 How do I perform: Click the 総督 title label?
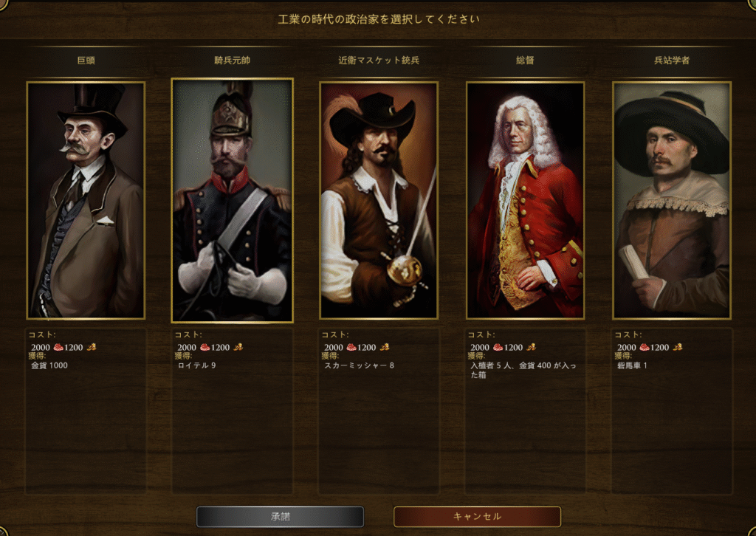point(525,61)
